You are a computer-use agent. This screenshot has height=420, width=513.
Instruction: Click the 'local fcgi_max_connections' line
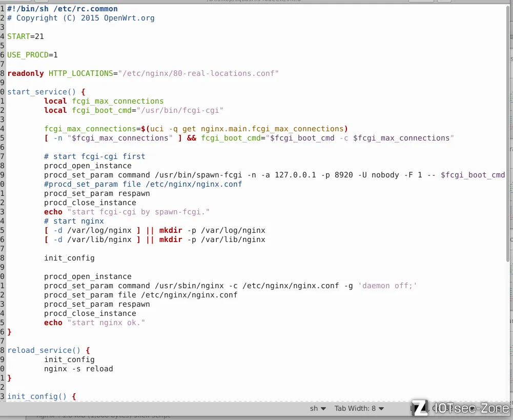point(104,101)
